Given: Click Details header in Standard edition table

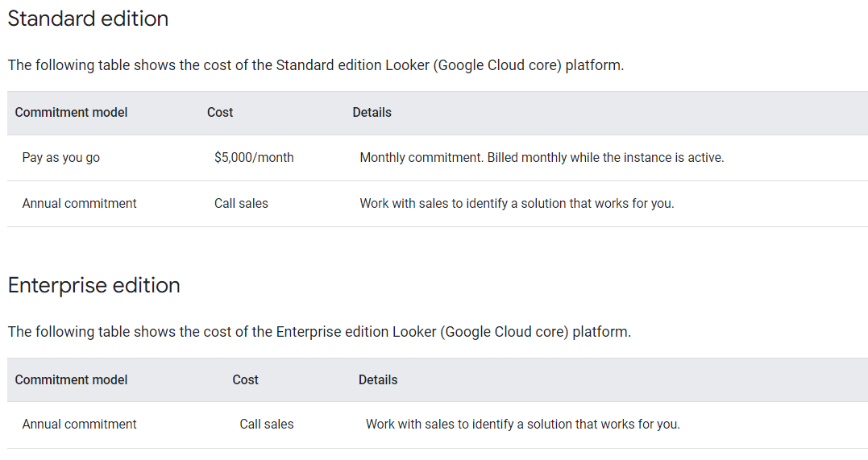Looking at the screenshot, I should [372, 113].
